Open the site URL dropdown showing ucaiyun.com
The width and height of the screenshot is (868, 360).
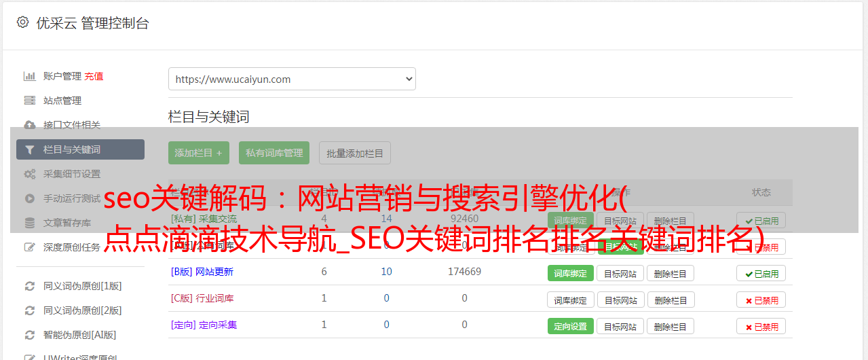pos(292,79)
